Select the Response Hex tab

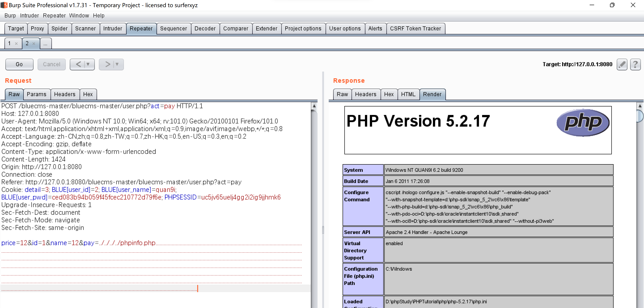[389, 94]
